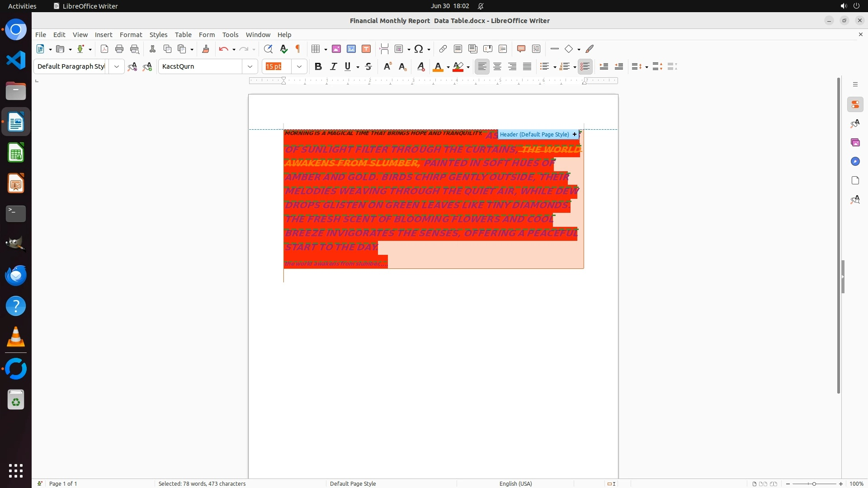Toggle Formatting Marks pilcrow icon
868x488 pixels.
point(298,49)
